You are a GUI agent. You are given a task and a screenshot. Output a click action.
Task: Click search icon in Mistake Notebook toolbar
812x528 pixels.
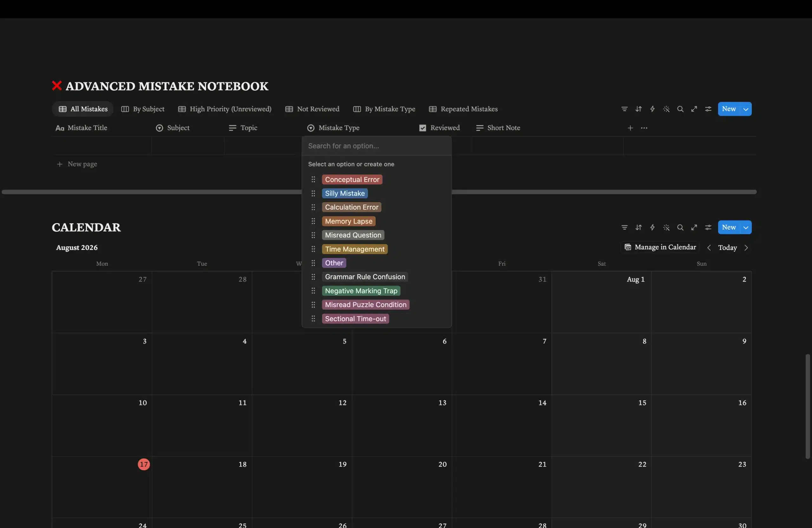680,109
